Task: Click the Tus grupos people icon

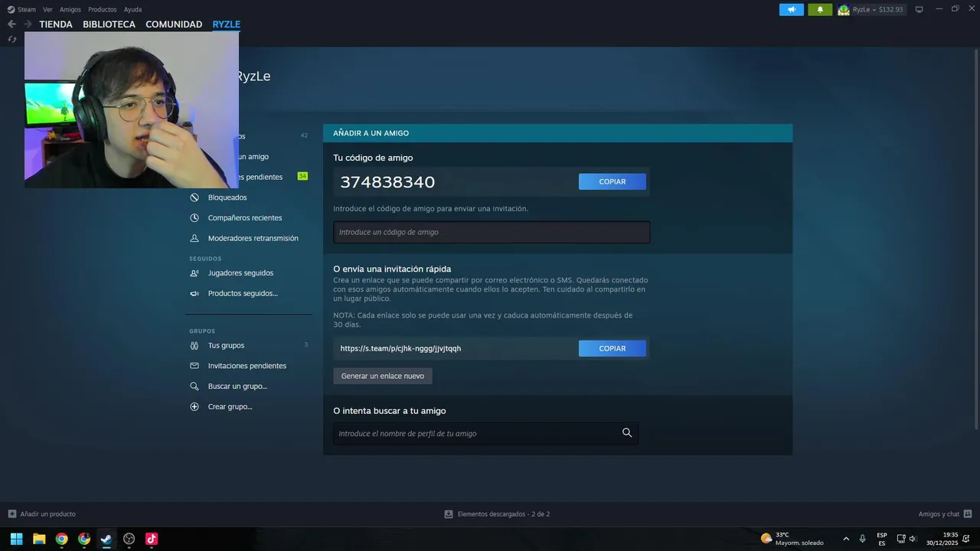Action: tap(194, 345)
